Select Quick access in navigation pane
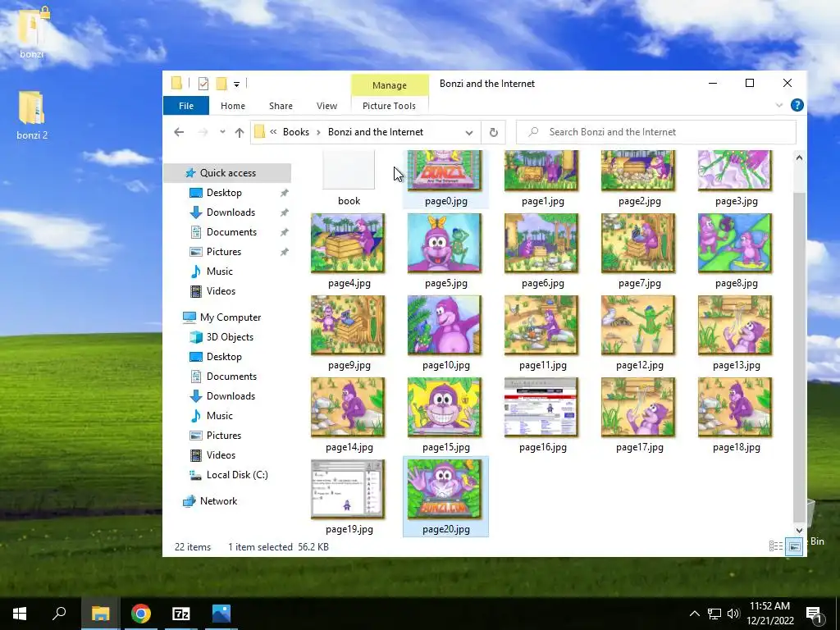840x630 pixels. pyautogui.click(x=228, y=172)
